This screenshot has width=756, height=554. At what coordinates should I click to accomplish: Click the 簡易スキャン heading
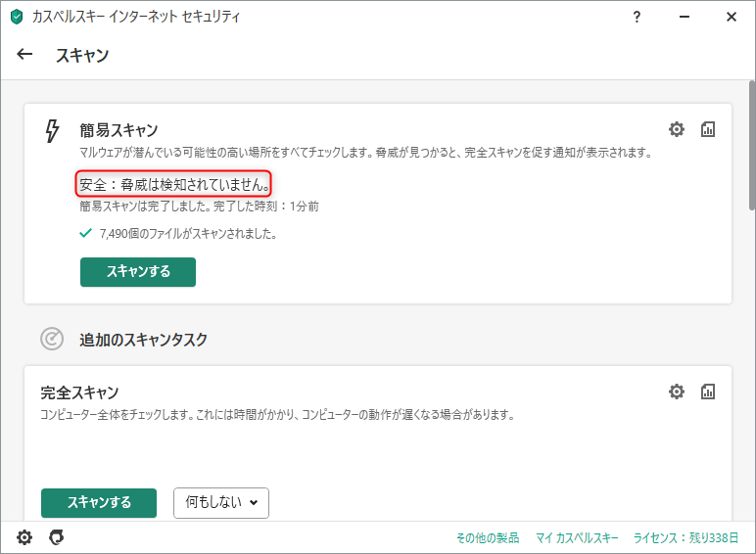[x=118, y=130]
